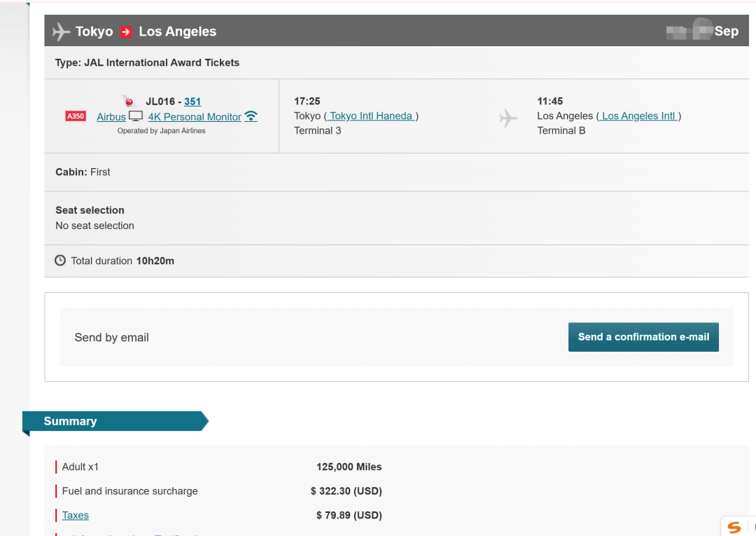Click the clock icon next to Total duration
The width and height of the screenshot is (756, 536).
[x=60, y=261]
